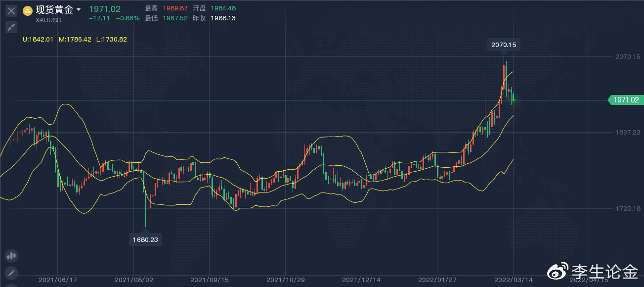The image size is (644, 287).
Task: Click the 昨收 label in header
Action: coord(199,18)
